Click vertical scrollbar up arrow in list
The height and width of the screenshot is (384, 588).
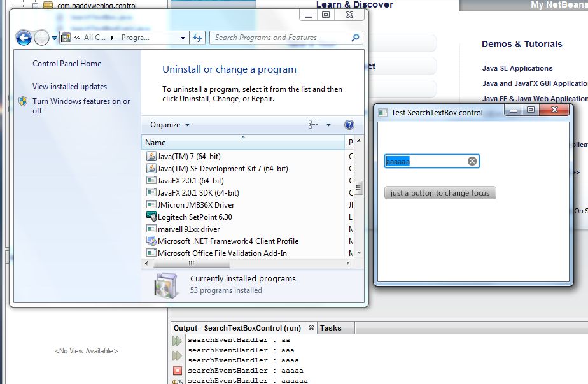click(359, 141)
